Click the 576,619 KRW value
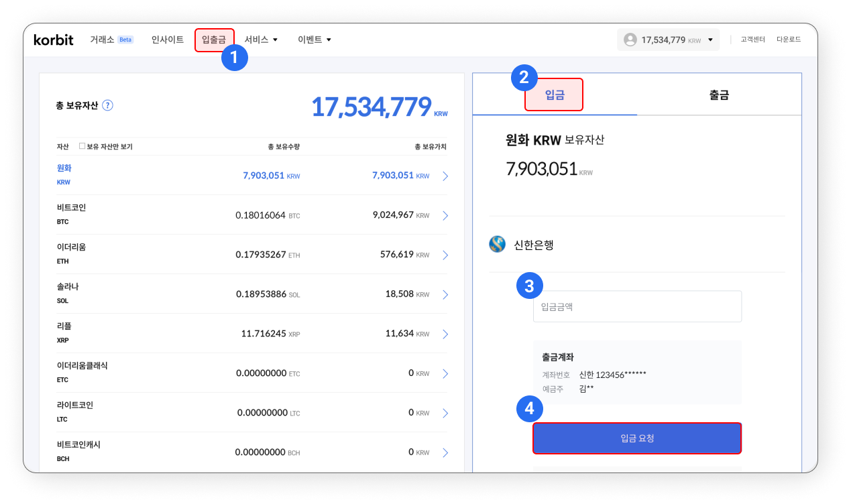Image resolution: width=849 pixels, height=504 pixels. coord(405,255)
